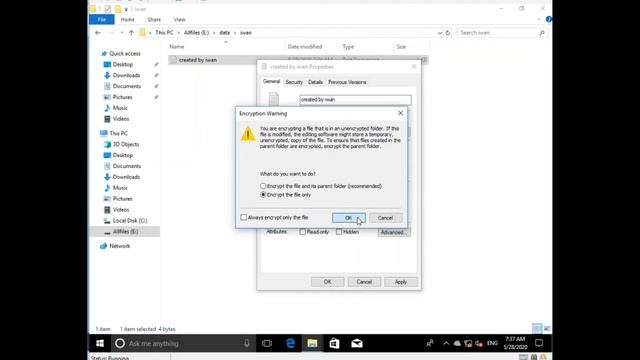
Task: Switch to details view layout icon
Action: point(537,329)
